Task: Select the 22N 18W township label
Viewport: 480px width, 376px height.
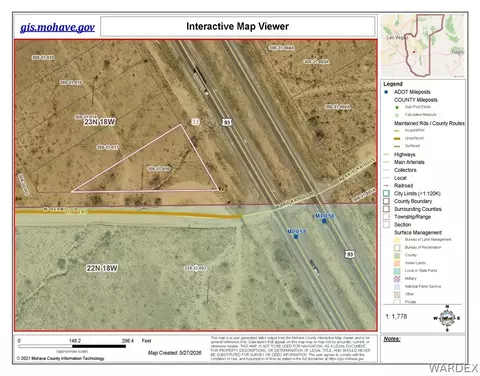Action: pyautogui.click(x=102, y=268)
